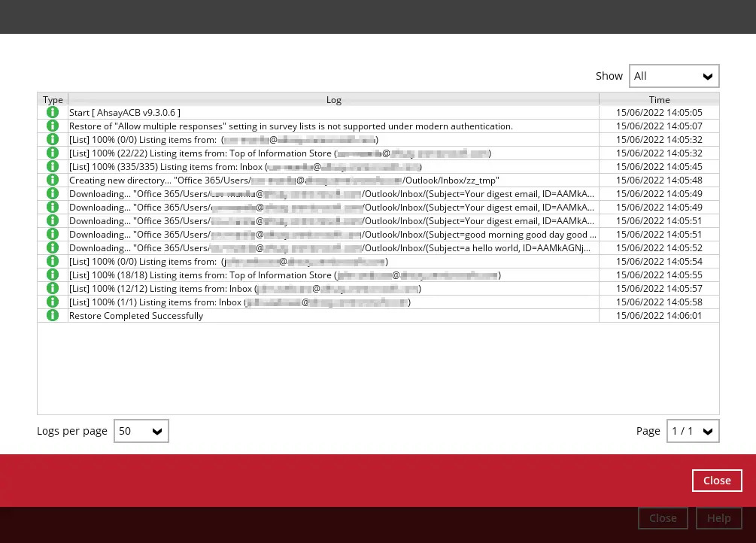Click the bottom Close button
756x543 pixels.
pos(663,517)
